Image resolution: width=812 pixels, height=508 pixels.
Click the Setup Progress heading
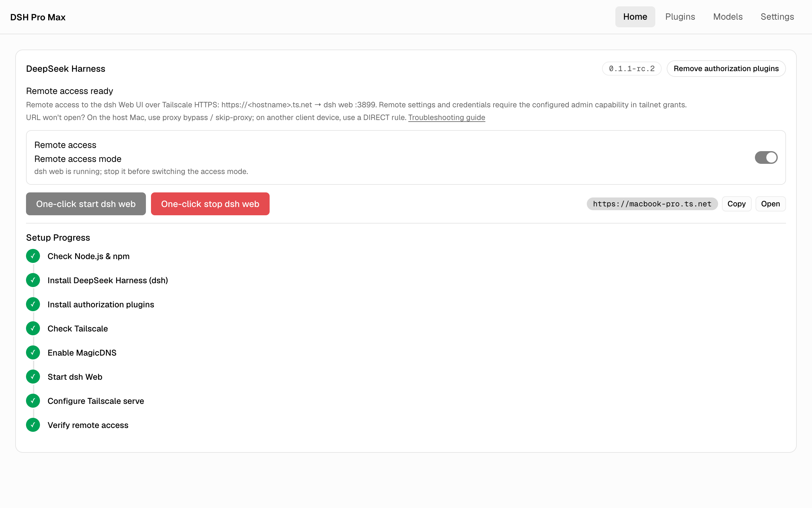click(x=58, y=238)
